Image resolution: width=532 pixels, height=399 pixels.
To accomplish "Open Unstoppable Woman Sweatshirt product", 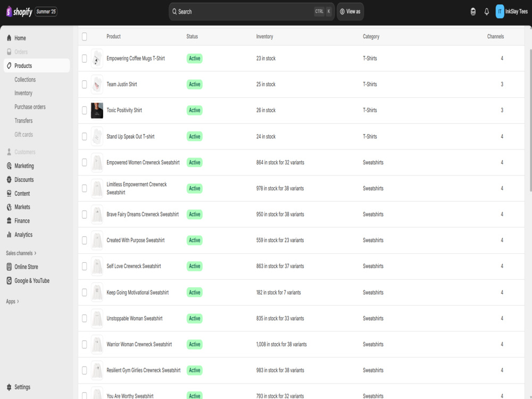I will point(135,319).
